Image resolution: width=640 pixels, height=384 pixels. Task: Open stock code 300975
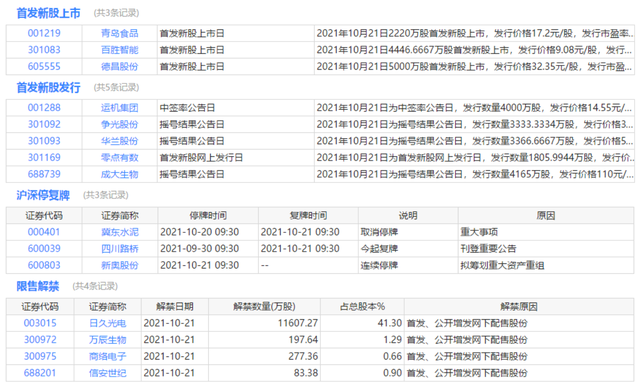(x=40, y=356)
